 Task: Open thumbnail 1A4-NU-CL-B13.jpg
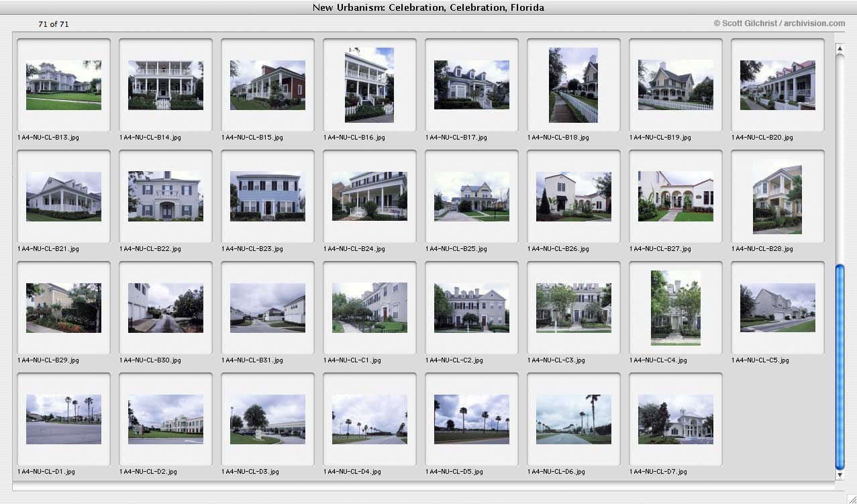click(x=64, y=85)
